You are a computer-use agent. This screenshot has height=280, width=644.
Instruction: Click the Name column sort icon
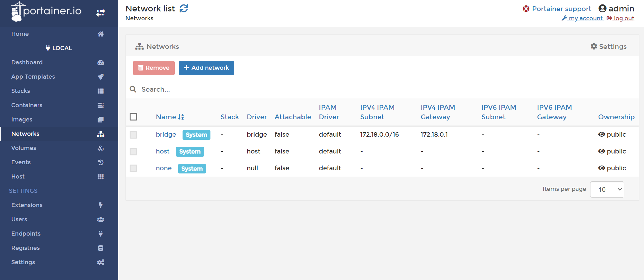click(x=181, y=117)
